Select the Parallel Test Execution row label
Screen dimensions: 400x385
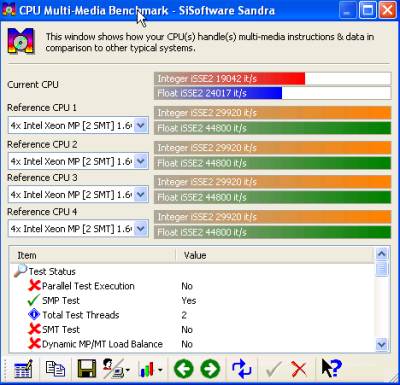(x=88, y=286)
